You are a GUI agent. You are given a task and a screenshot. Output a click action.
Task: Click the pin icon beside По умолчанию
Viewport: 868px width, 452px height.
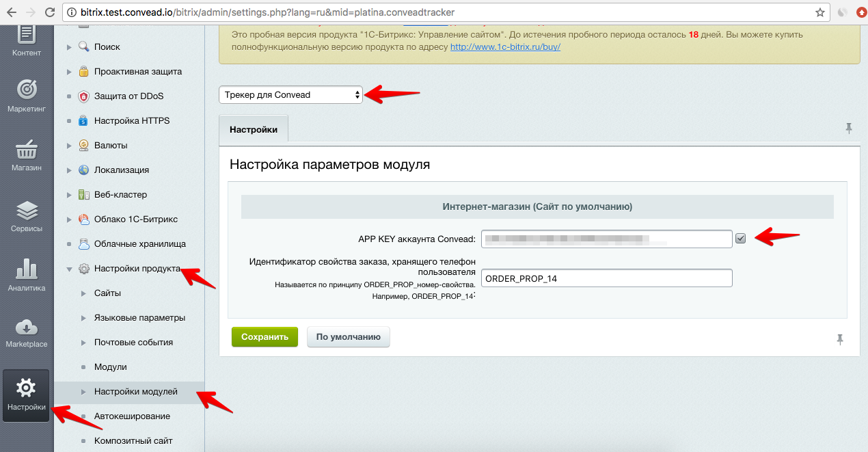tap(840, 339)
